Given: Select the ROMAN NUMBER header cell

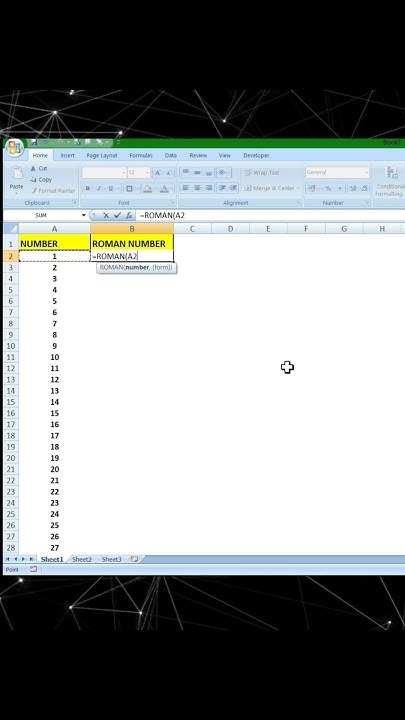Looking at the screenshot, I should [132, 244].
